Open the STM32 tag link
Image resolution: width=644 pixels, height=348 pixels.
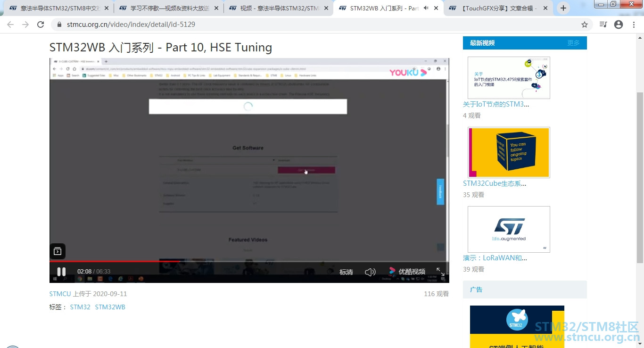pos(80,307)
